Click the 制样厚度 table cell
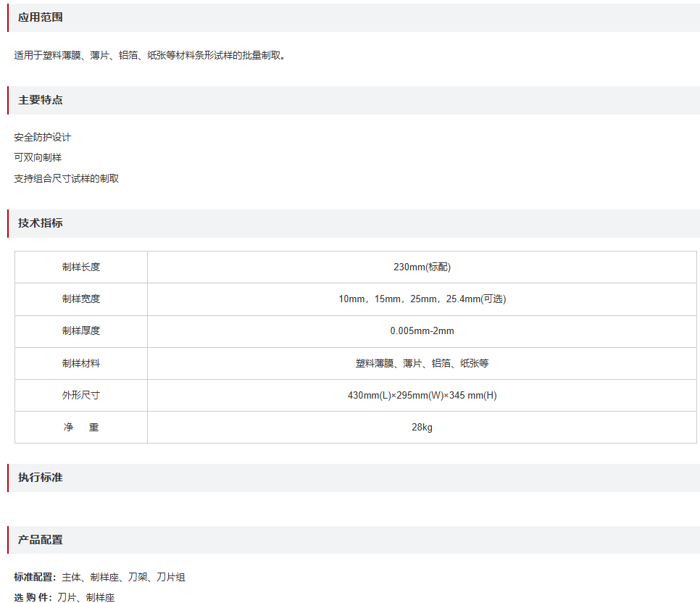The image size is (700, 603). click(x=81, y=331)
